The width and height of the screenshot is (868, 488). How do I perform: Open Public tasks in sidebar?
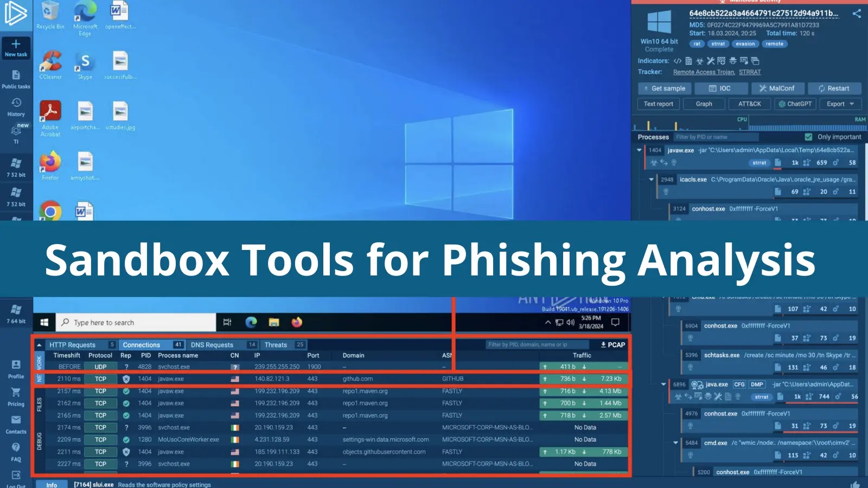coord(16,75)
